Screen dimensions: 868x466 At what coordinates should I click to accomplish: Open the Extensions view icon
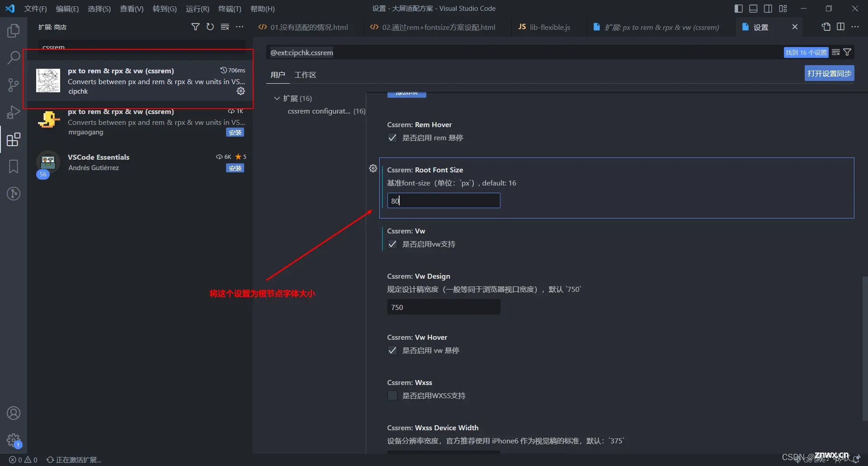(14, 139)
